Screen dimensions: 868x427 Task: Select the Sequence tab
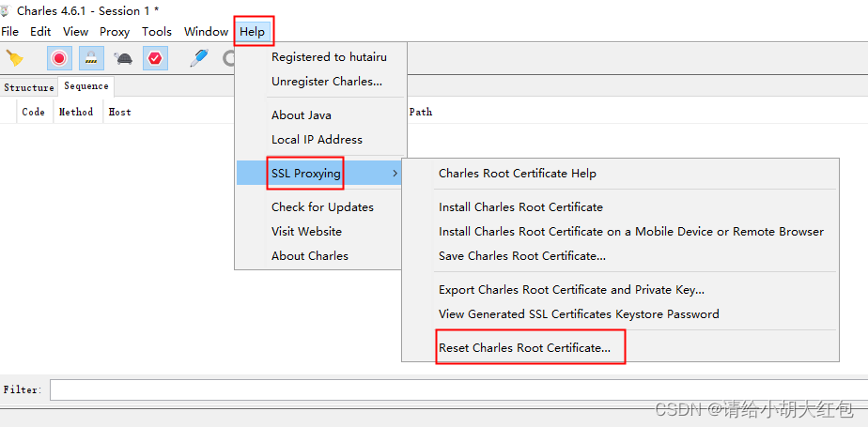(86, 86)
